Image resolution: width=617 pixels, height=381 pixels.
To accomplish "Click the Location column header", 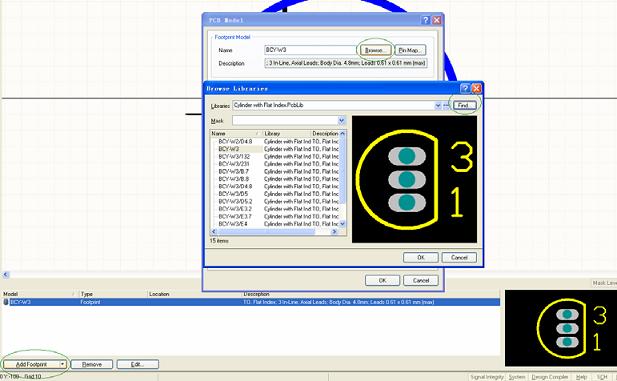I will [194, 294].
